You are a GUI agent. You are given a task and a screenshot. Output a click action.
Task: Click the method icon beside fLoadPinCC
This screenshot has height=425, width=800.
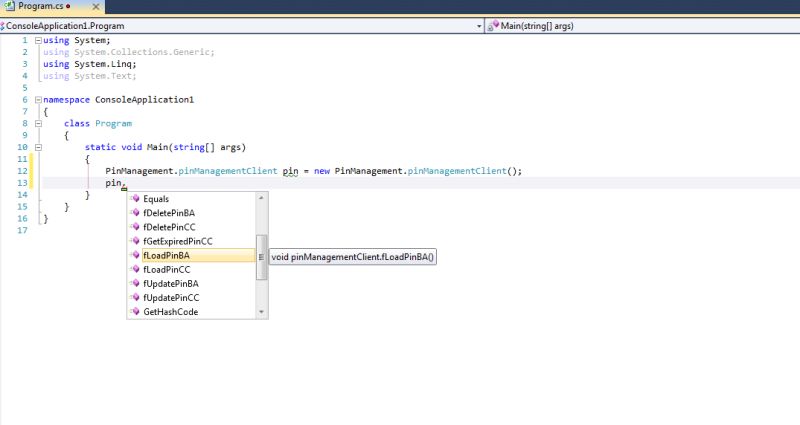(x=135, y=269)
